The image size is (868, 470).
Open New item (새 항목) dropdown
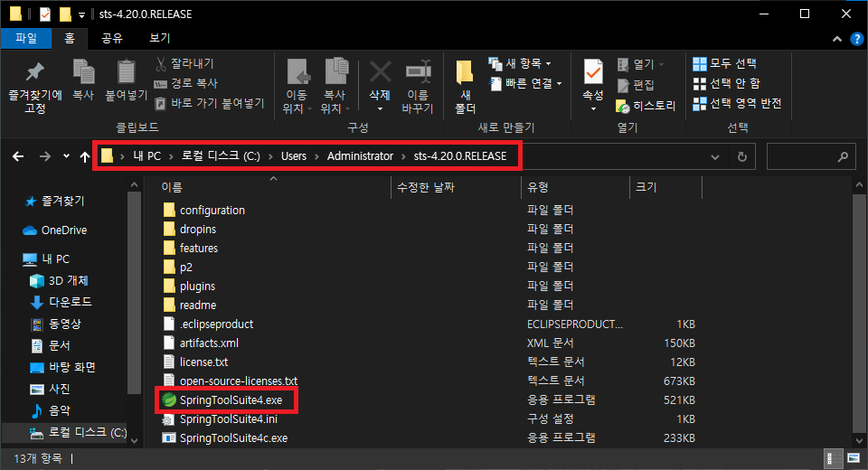pos(520,63)
